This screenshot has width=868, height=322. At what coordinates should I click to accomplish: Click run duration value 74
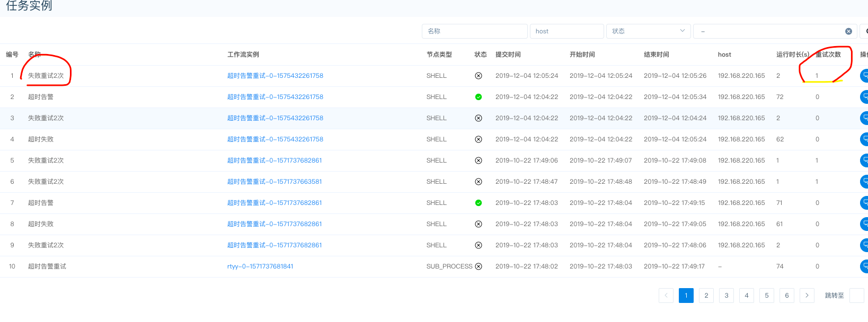point(780,266)
